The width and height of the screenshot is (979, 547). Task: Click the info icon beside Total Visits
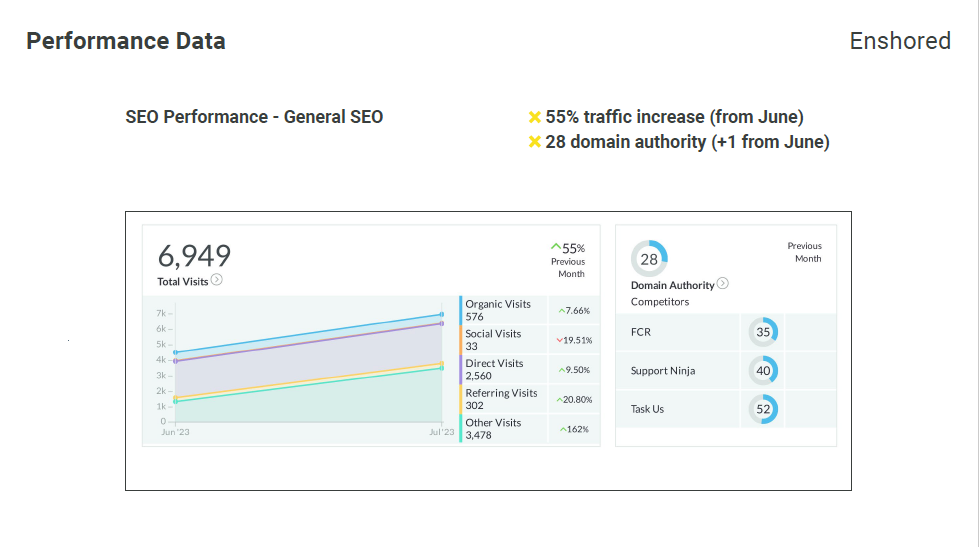[217, 280]
